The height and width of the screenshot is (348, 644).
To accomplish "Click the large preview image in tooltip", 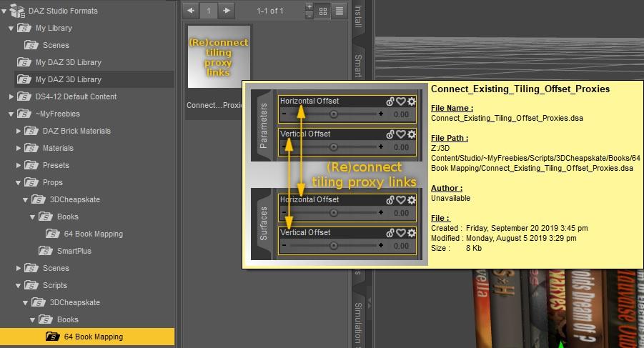I will click(337, 174).
